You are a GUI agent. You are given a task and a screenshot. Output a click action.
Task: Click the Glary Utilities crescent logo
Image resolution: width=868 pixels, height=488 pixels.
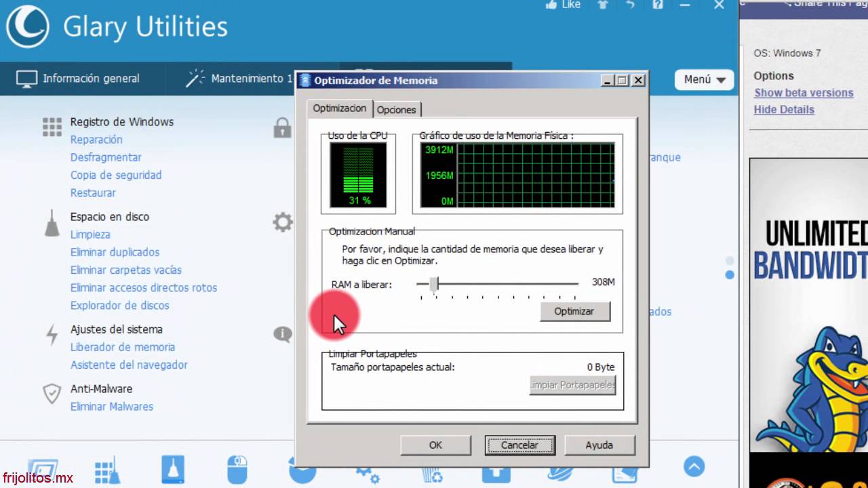[27, 26]
